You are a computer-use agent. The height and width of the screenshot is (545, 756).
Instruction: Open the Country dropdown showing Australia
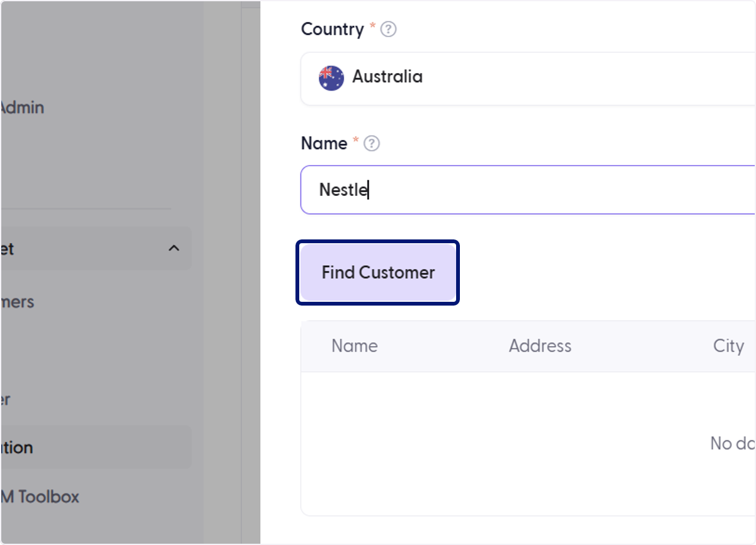pyautogui.click(x=528, y=78)
